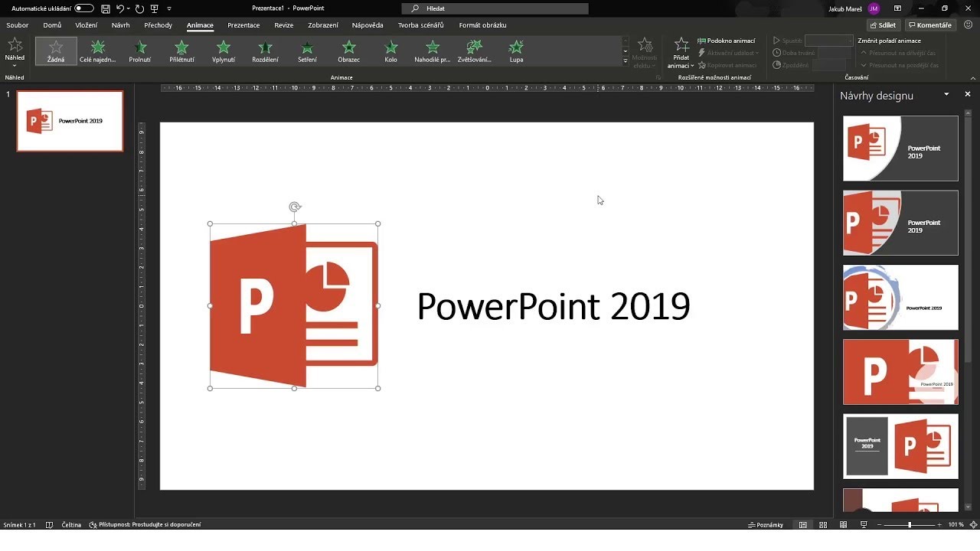Open the Customize Quick Access Toolbar dropdown
Image resolution: width=980 pixels, height=551 pixels.
[169, 8]
